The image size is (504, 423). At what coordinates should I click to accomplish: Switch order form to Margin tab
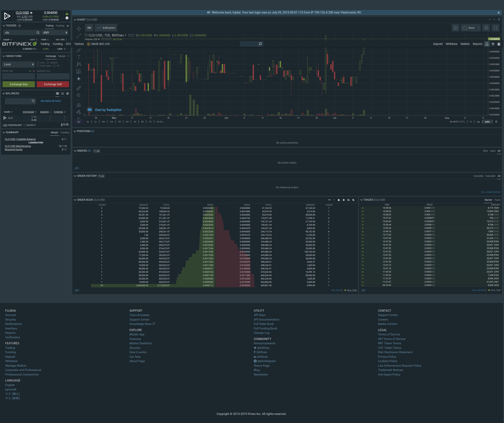pyautogui.click(x=62, y=56)
